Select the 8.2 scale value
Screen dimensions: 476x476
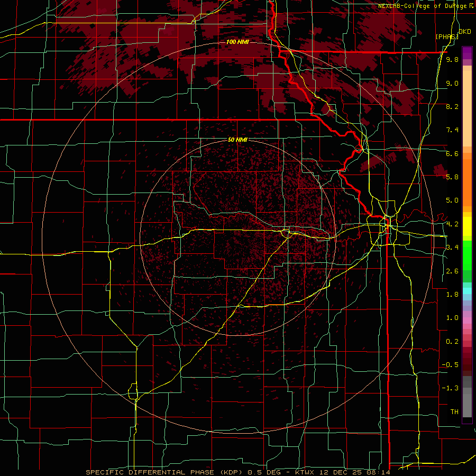tap(452, 106)
